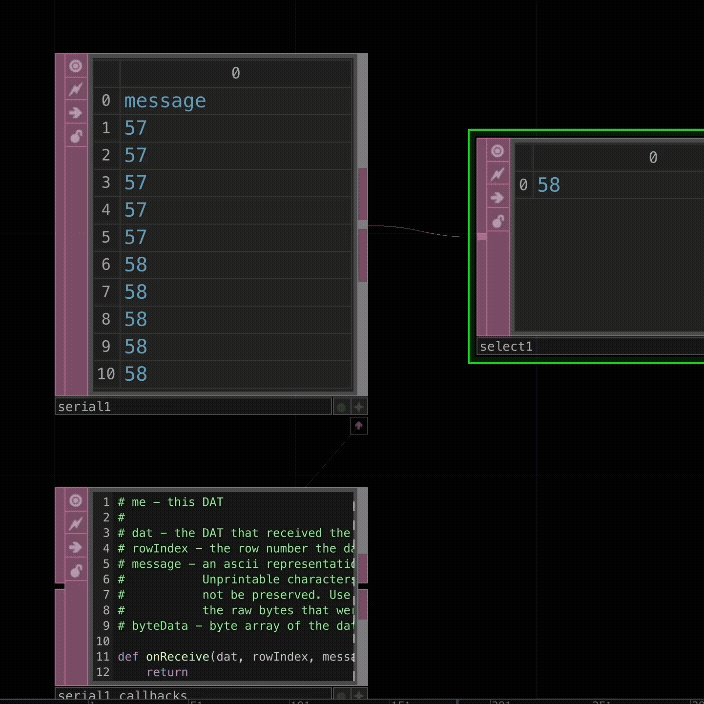Toggle clone immune flag on select1
Screen dimensions: 704x704
497,174
